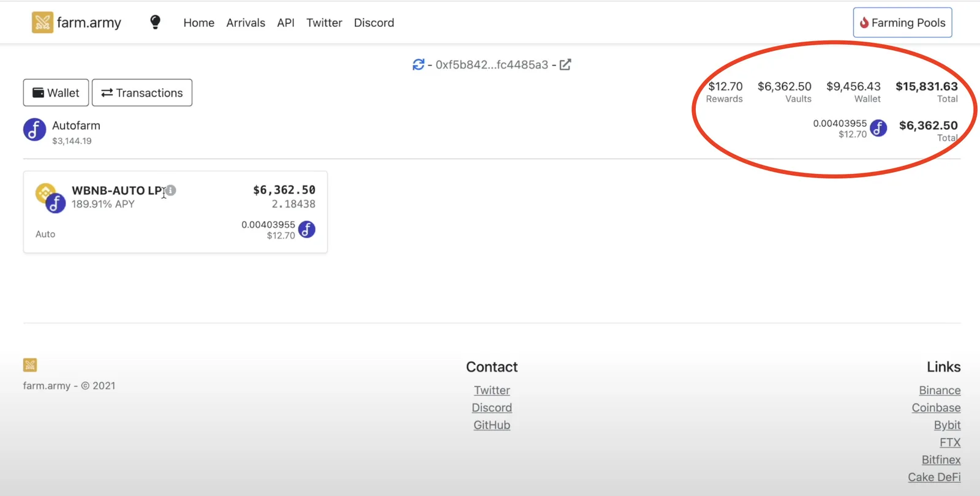The height and width of the screenshot is (496, 980).
Task: Open Twitter from the top navigation
Action: click(324, 23)
